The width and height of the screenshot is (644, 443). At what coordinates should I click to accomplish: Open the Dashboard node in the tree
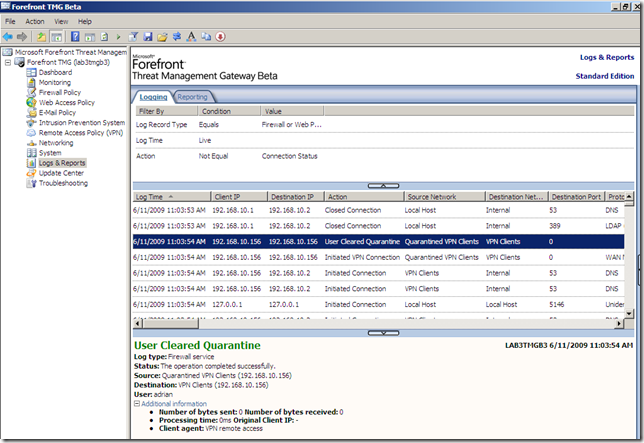pos(55,72)
